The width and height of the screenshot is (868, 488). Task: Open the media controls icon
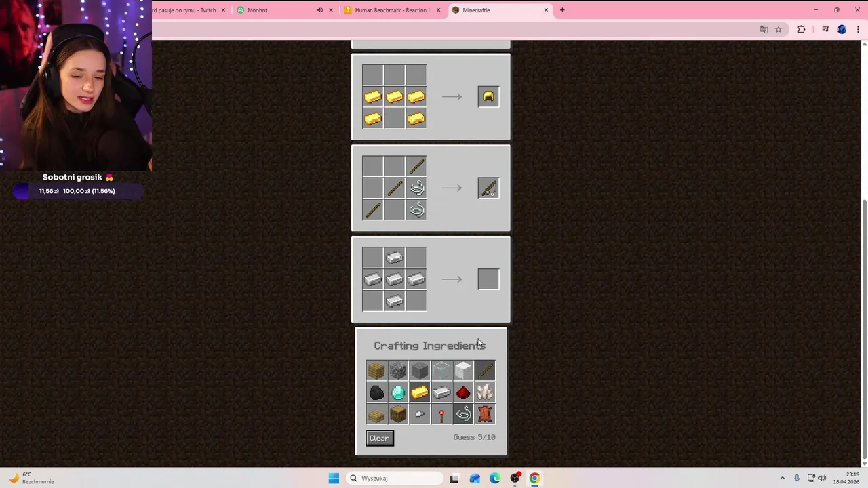pyautogui.click(x=825, y=29)
